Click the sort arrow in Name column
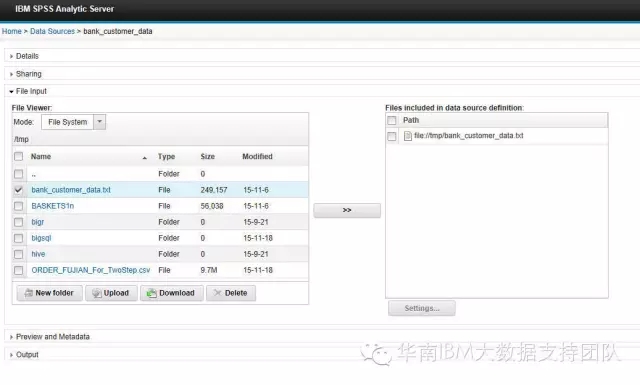 [x=144, y=158]
